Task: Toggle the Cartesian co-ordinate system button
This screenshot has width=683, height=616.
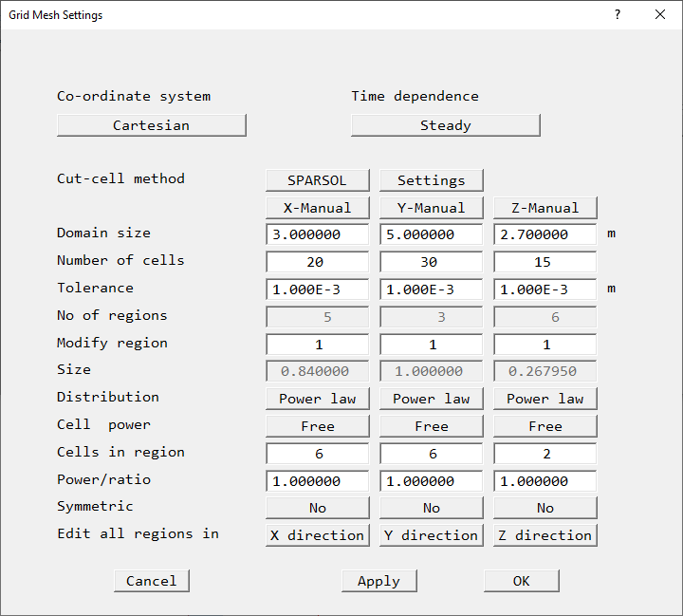Action: pyautogui.click(x=152, y=125)
